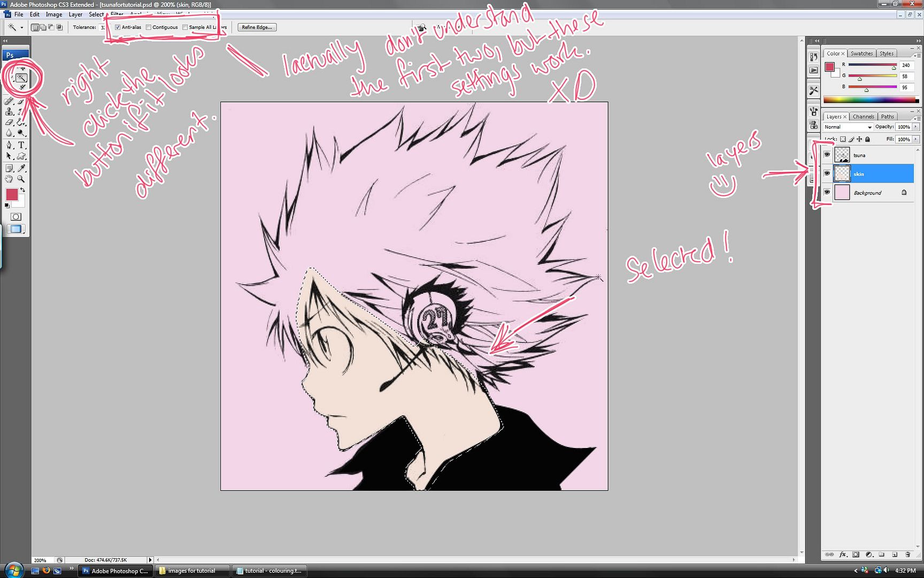Select the Type tool
The image size is (924, 578).
pos(21,145)
